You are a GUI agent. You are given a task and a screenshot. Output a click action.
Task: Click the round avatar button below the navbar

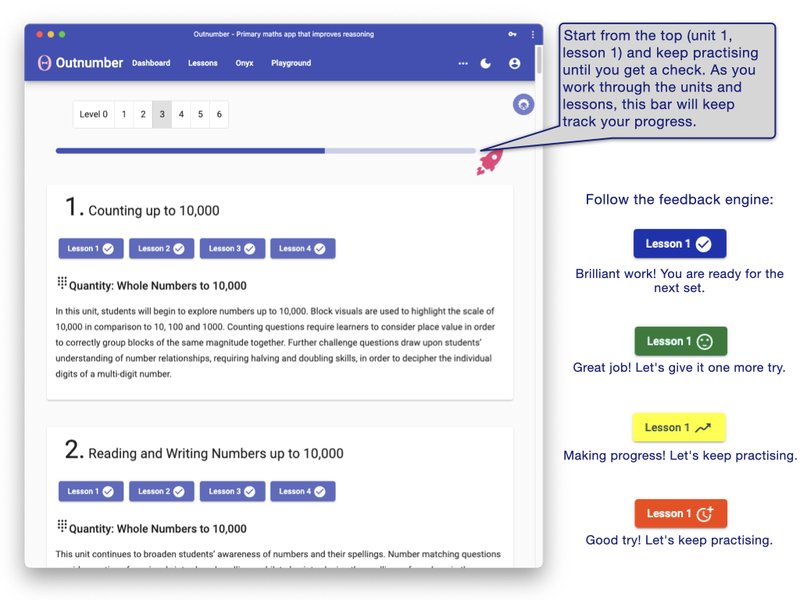pyautogui.click(x=523, y=104)
